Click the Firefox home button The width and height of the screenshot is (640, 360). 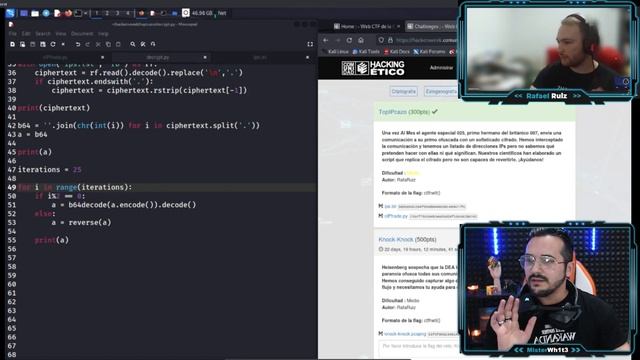tap(361, 40)
